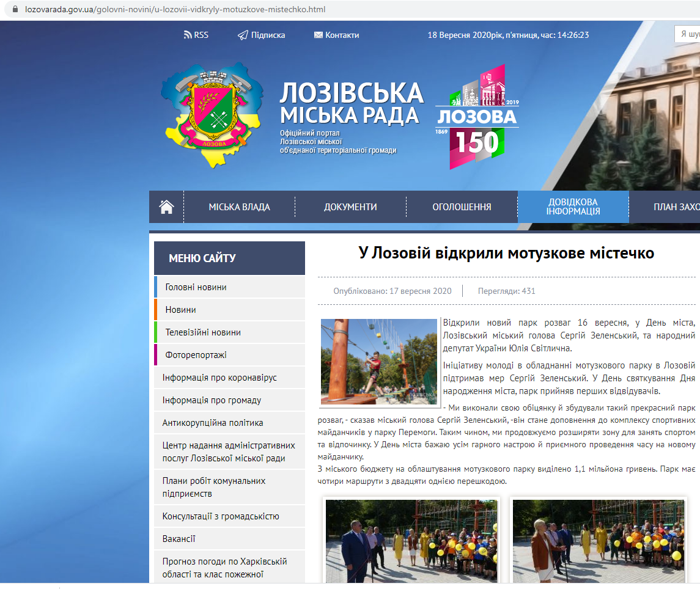Click the home icon in navigation bar
Image resolution: width=700 pixels, height=589 pixels.
(x=166, y=207)
